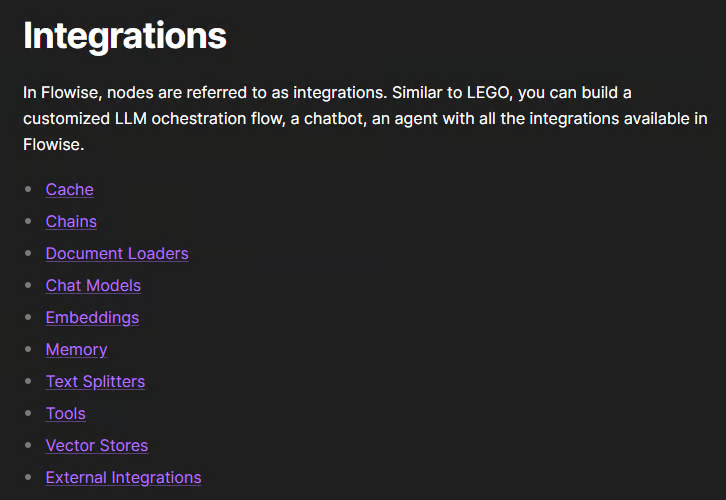The width and height of the screenshot is (726, 500).
Task: Click the bullet marker next to Chat Models
Action: [x=28, y=286]
